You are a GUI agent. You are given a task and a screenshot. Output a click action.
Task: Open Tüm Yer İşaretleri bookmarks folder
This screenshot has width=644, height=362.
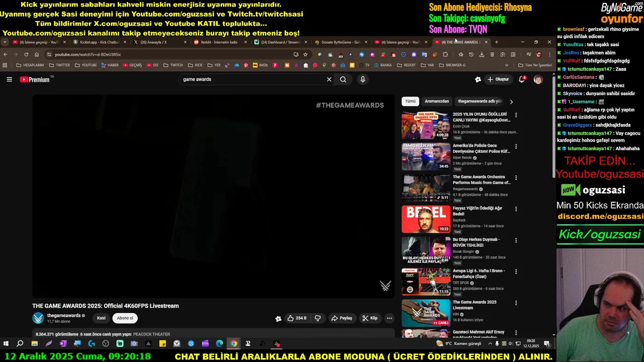pyautogui.click(x=535, y=65)
